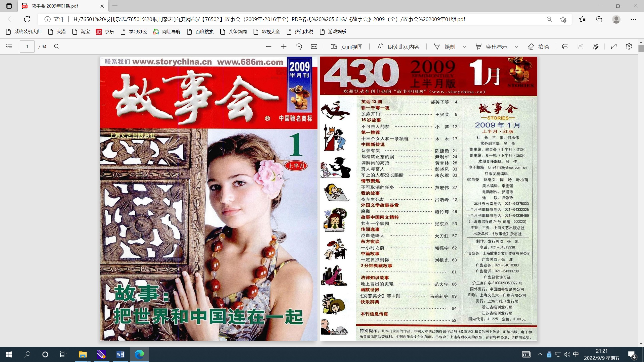Select the 擦除 eraser tool
Viewport: 644px width, 362px height.
tap(538, 47)
